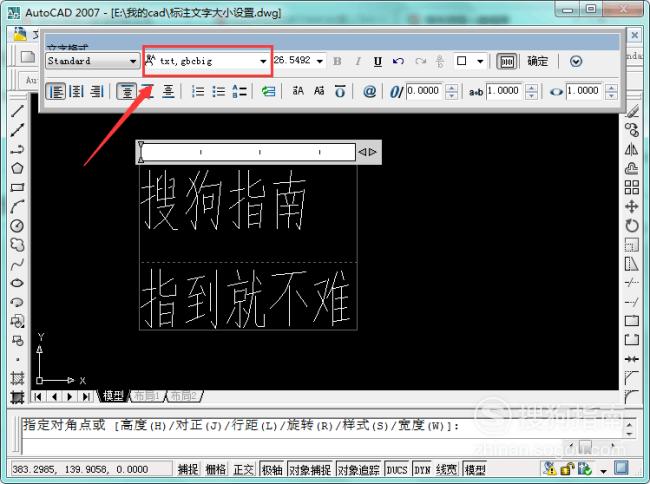Viewport: 650px width, 484px height.
Task: Apply bulleted list formatting
Action: coord(218,91)
